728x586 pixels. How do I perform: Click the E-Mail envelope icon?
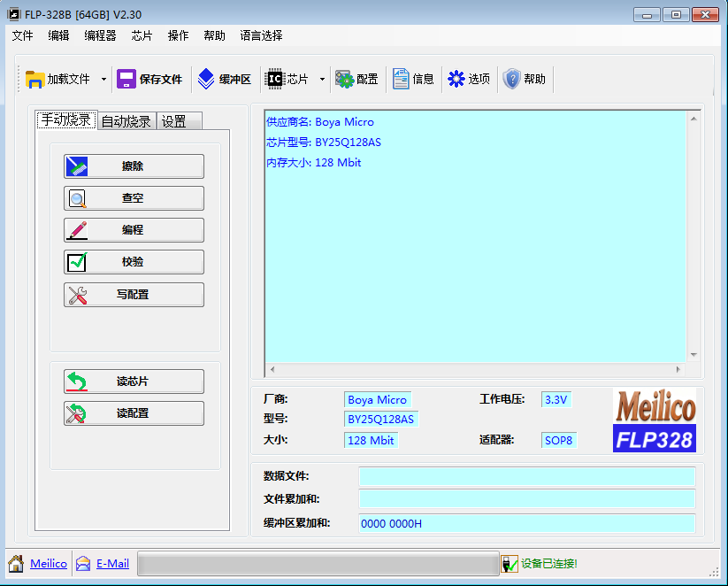(x=83, y=564)
